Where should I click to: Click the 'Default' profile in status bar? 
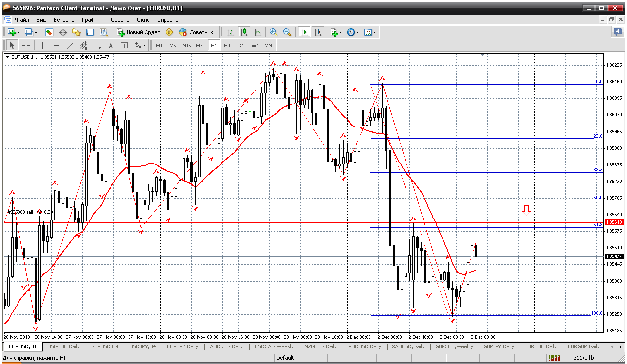(x=285, y=358)
